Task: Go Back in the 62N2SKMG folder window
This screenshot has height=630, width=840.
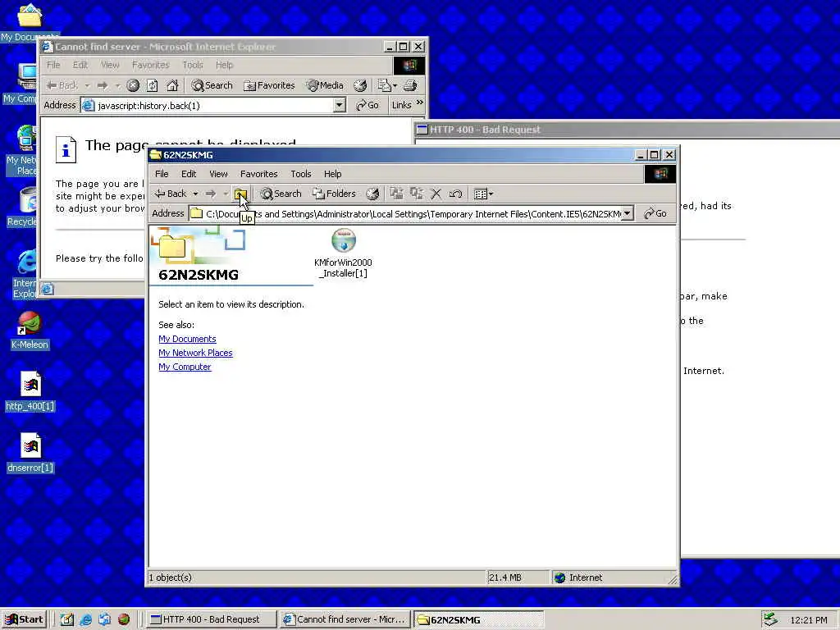Action: point(171,194)
